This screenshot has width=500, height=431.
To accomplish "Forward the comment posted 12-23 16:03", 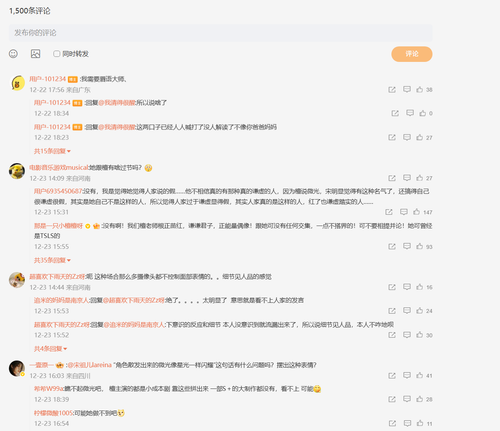I will click(x=392, y=376).
